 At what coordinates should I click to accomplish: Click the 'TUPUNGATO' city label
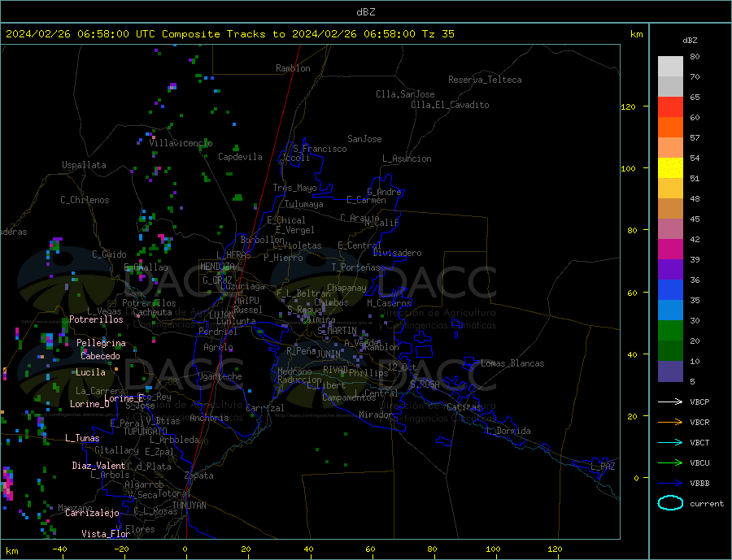pyautogui.click(x=146, y=432)
